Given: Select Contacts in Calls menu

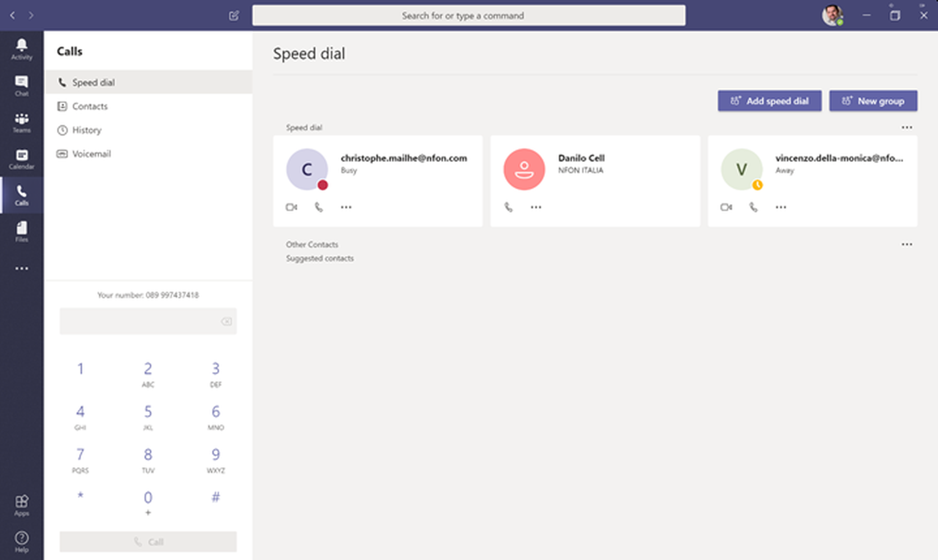Looking at the screenshot, I should click(x=90, y=106).
